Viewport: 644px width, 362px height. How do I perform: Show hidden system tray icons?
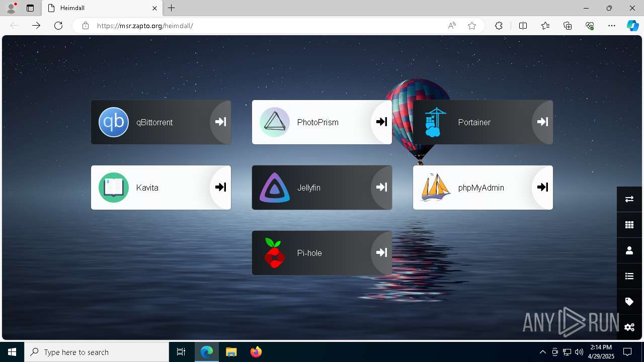point(542,352)
